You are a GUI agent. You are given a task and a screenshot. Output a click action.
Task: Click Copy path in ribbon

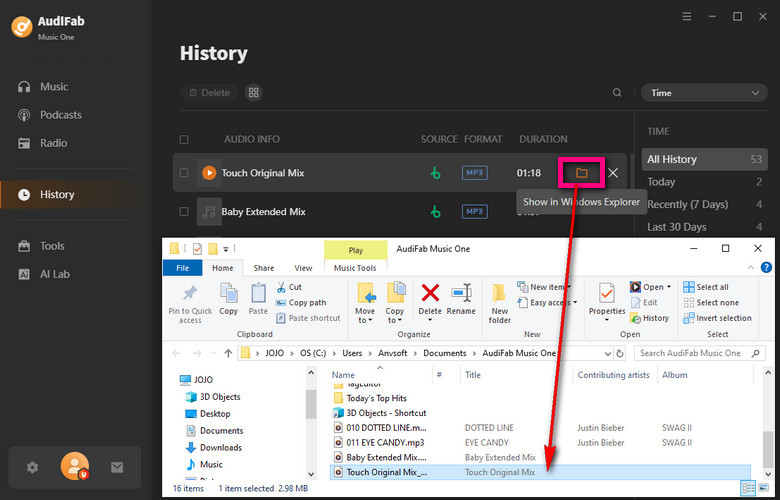(x=301, y=302)
